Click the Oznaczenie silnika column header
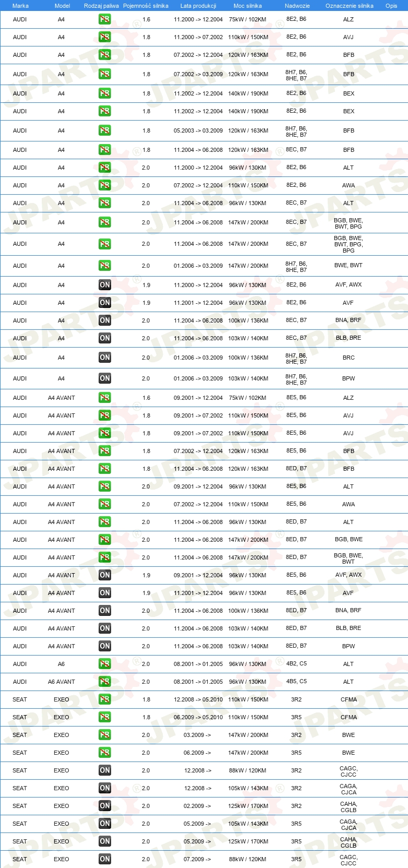The image size is (408, 868). point(349,6)
